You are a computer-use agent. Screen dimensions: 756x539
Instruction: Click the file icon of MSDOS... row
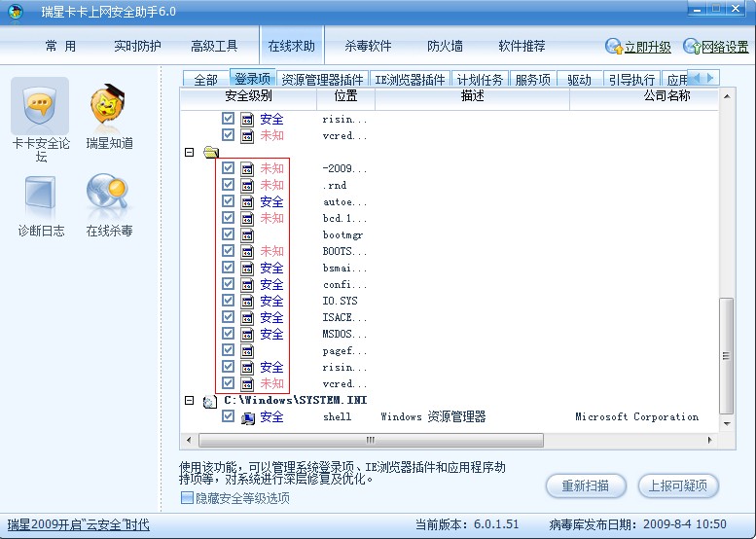click(x=247, y=335)
